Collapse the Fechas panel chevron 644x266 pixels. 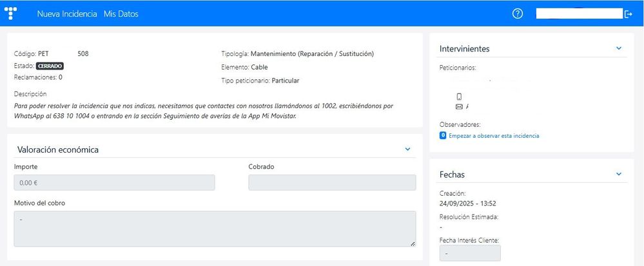pos(619,174)
